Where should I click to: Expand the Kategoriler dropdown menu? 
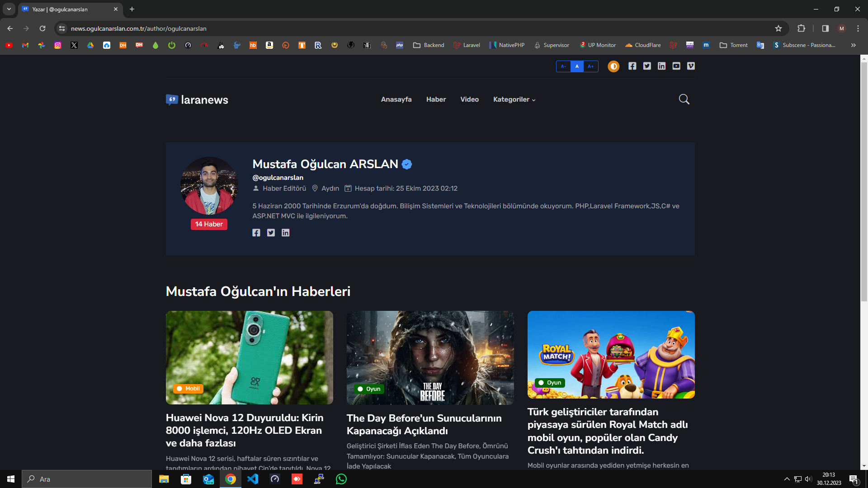pyautogui.click(x=514, y=99)
